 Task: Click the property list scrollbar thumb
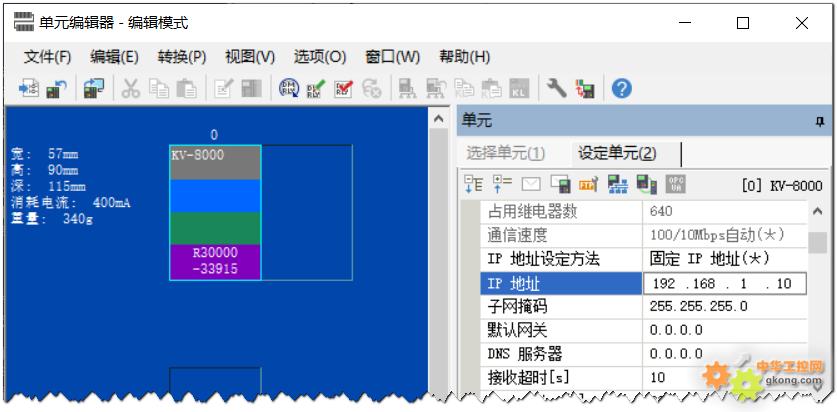(x=817, y=243)
